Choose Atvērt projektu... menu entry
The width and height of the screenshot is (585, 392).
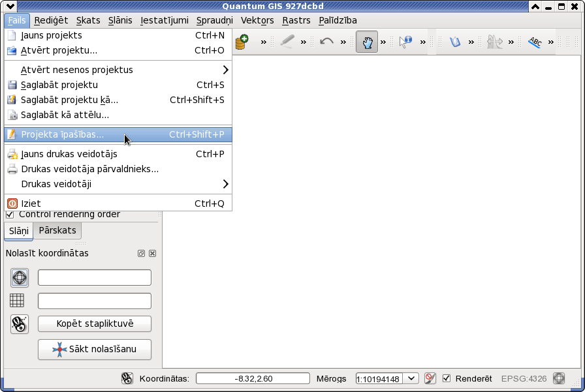(118, 50)
